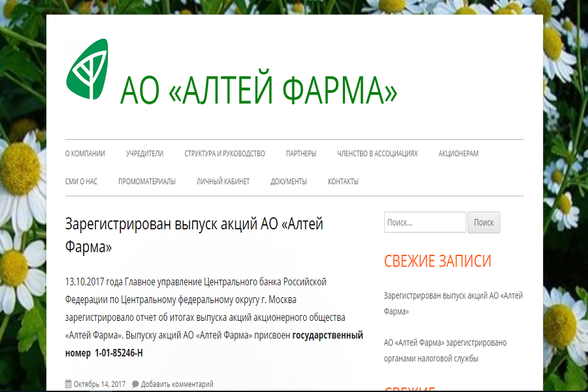Visit the СМИ О НАС page
The width and height of the screenshot is (588, 392).
pos(81,182)
